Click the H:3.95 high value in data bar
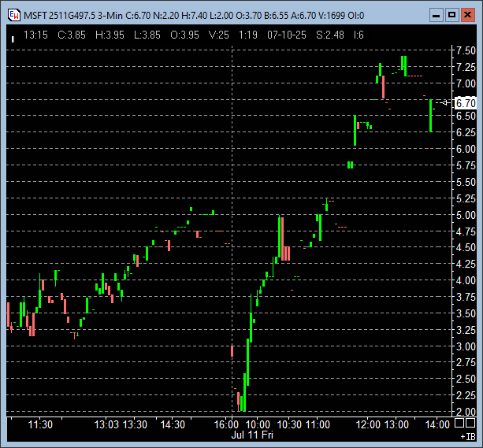483x448 pixels. 110,35
